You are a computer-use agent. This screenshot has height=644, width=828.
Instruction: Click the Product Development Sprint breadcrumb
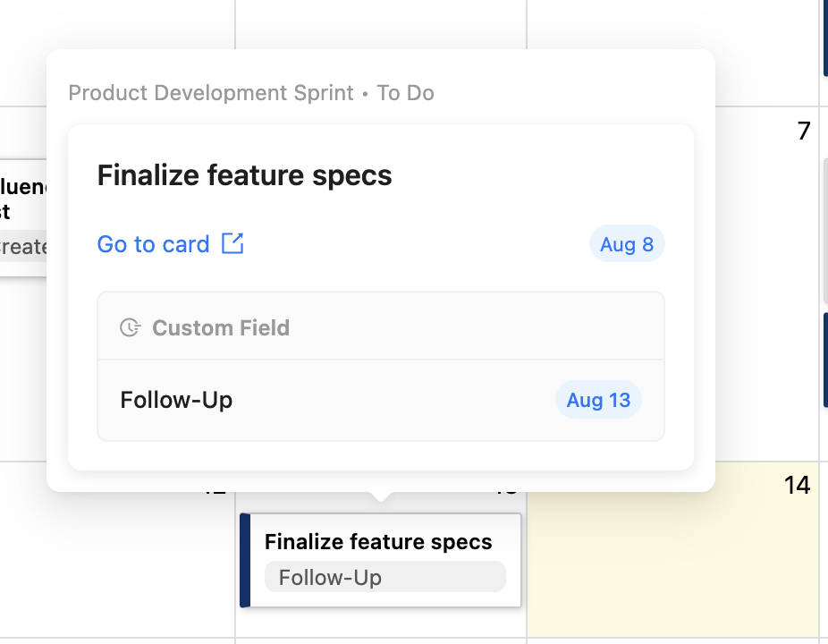pos(210,92)
